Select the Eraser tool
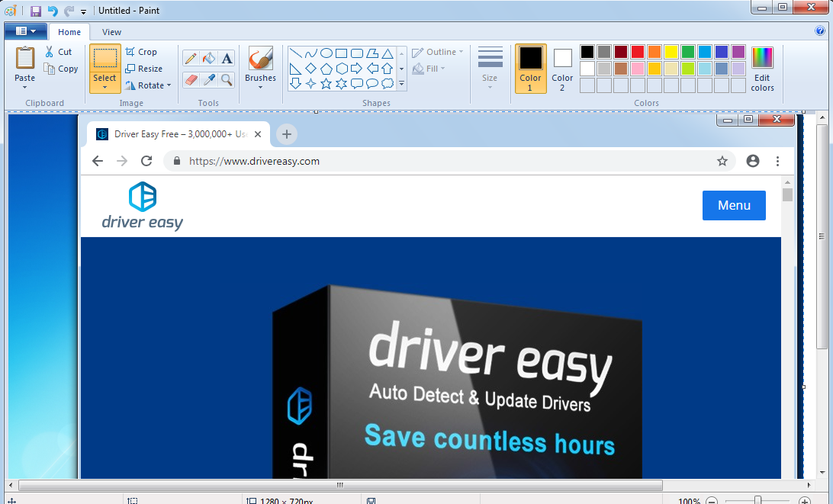Image resolution: width=833 pixels, height=504 pixels. [x=191, y=79]
